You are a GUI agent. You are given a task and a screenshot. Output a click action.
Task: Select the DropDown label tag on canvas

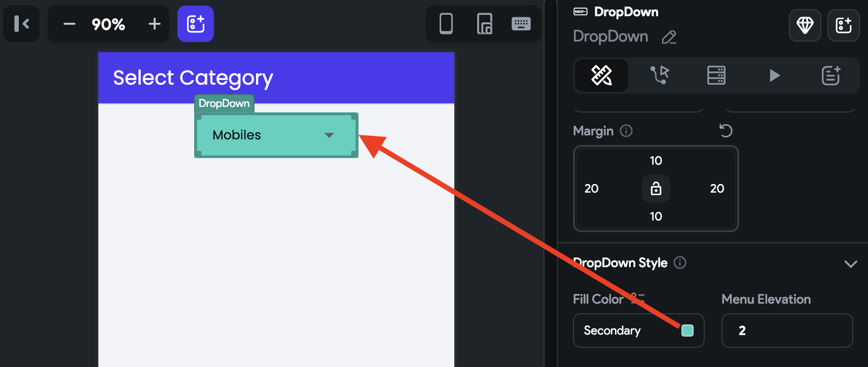tap(224, 103)
